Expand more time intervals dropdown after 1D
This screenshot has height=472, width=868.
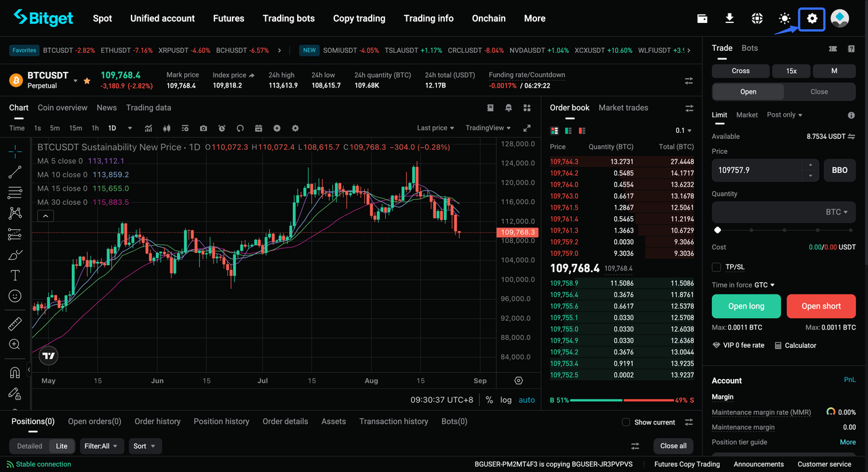coord(129,128)
